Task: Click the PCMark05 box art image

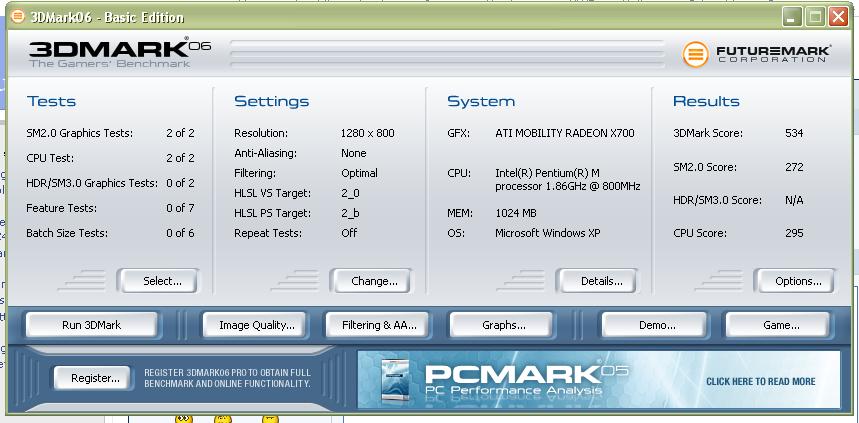Action: point(395,381)
